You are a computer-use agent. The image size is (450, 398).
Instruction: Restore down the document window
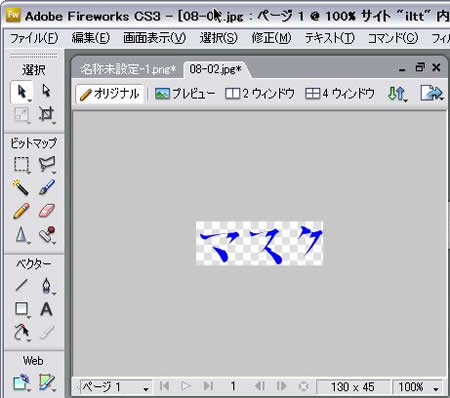pos(420,68)
